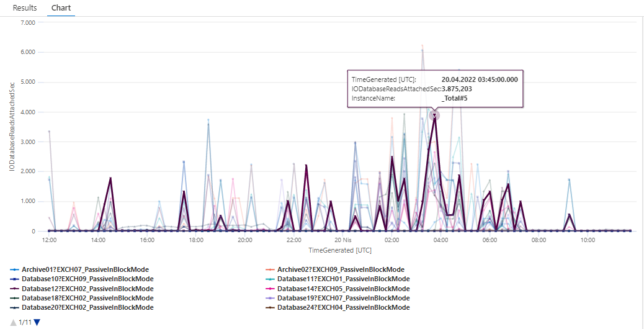The width and height of the screenshot is (644, 329).
Task: Click the 10:00 x-axis label
Action: (588, 240)
